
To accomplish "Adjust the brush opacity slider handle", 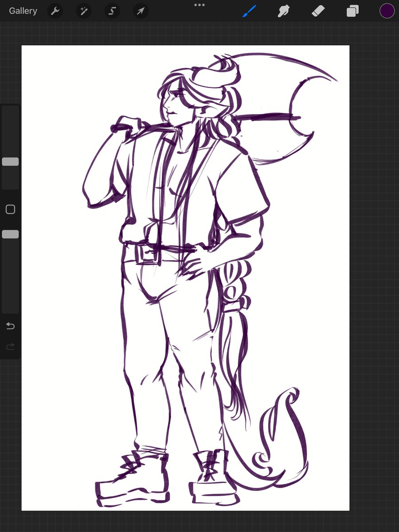I will pos(10,234).
